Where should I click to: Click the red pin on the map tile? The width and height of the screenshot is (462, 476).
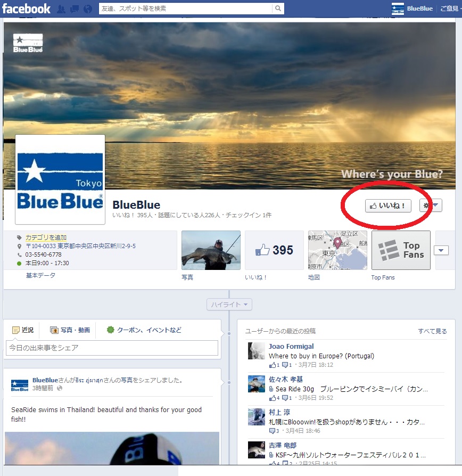337,243
